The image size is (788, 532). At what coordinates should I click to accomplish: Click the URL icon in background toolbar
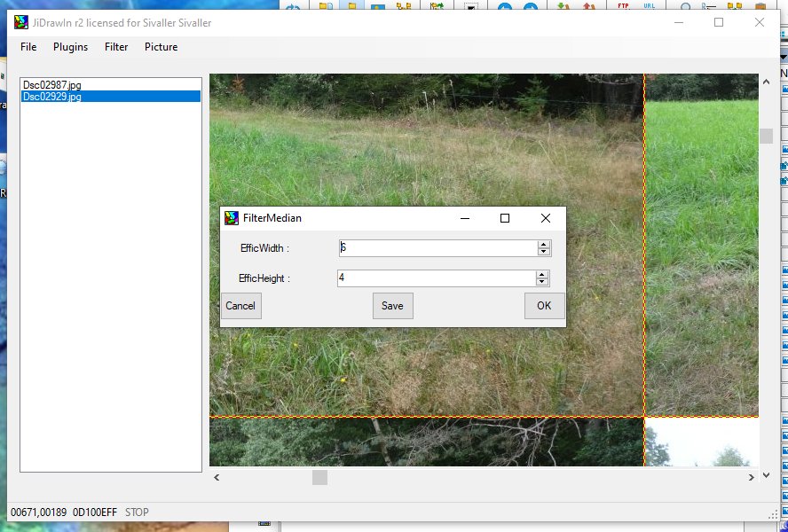pos(650,6)
